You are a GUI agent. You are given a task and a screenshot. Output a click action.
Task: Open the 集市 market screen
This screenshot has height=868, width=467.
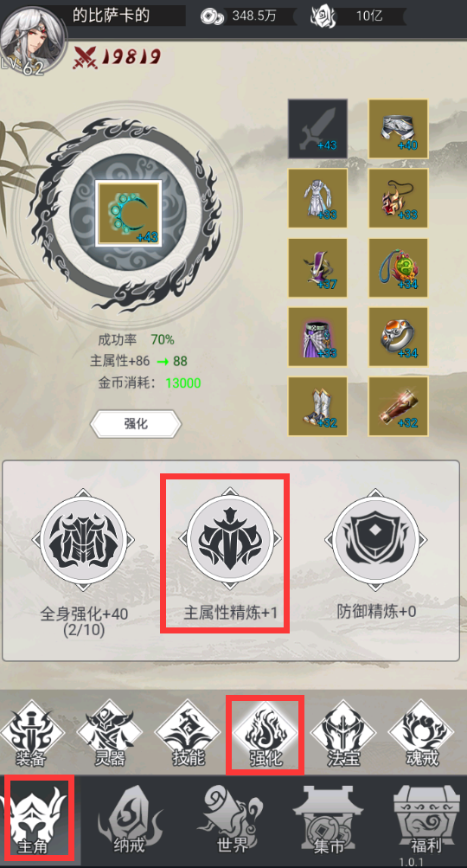[329, 821]
